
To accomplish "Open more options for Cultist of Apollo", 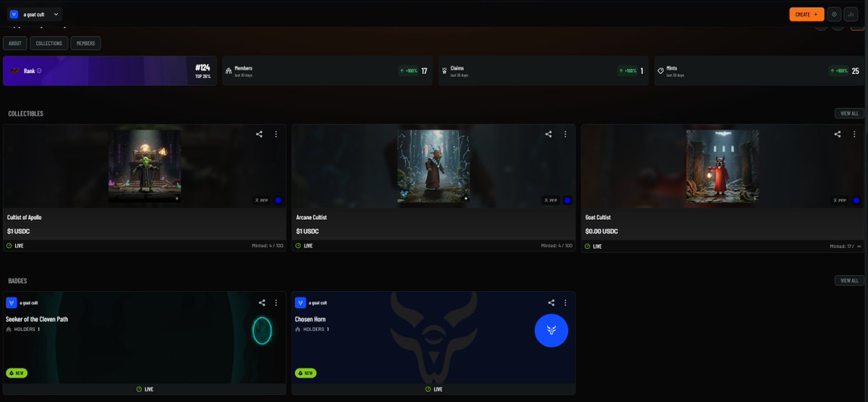I will coord(276,134).
